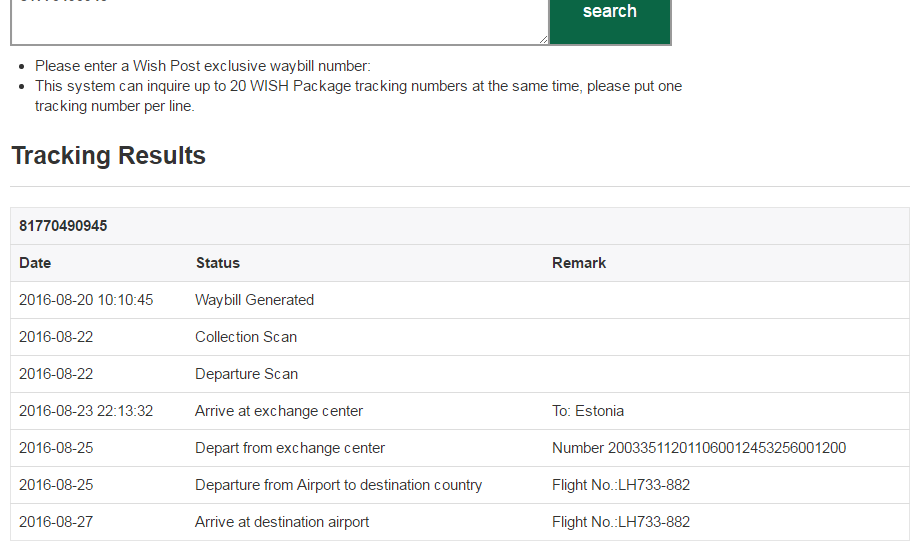The image size is (922, 541).
Task: Click the Status column header
Action: 218,263
